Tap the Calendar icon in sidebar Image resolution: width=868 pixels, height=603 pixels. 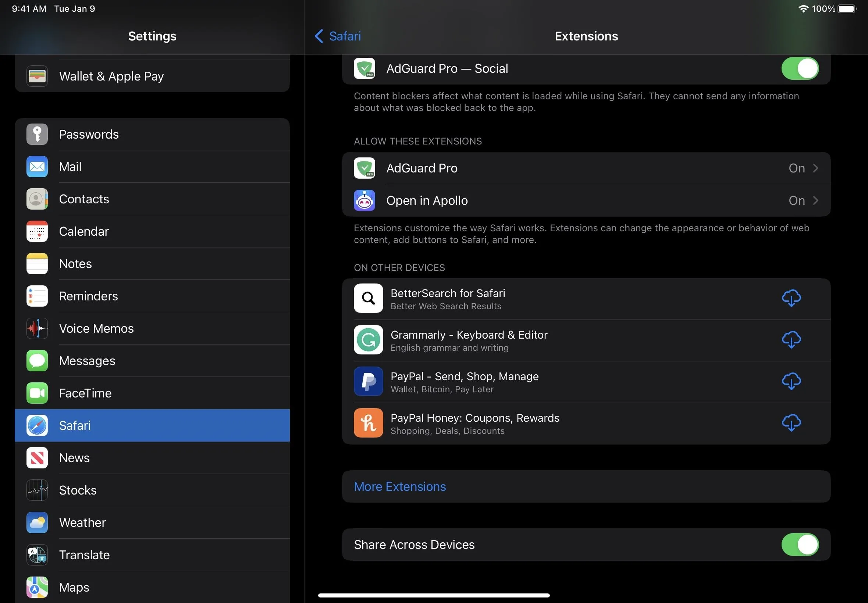click(x=37, y=231)
